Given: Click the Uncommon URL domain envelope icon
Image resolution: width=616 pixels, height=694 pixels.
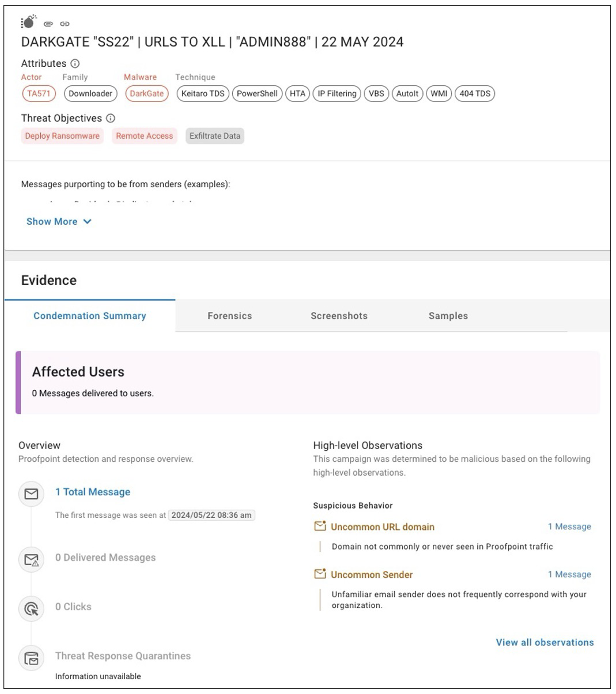Looking at the screenshot, I should coord(320,526).
